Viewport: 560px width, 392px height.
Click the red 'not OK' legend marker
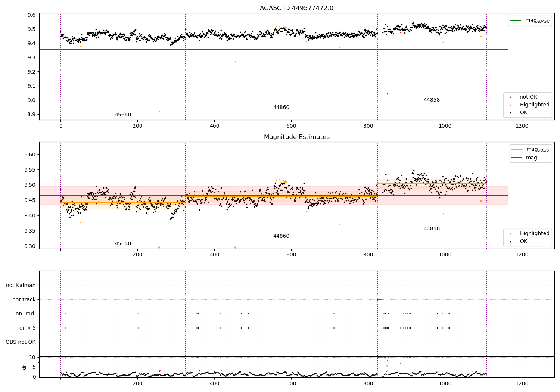click(x=510, y=97)
